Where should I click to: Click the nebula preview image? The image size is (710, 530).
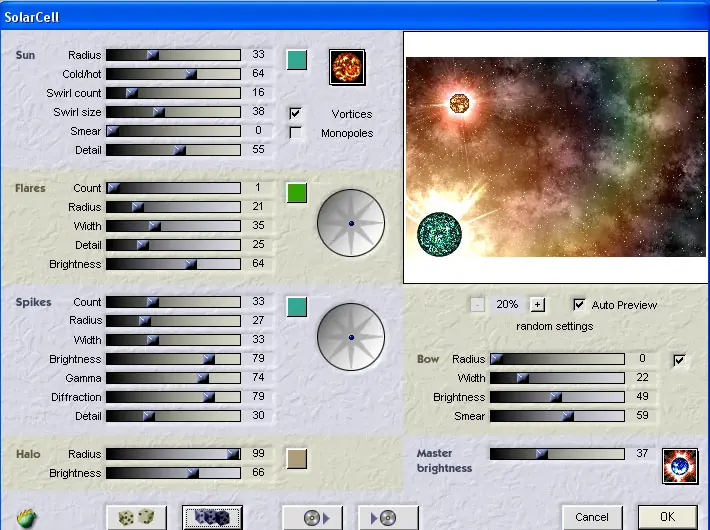(556, 157)
